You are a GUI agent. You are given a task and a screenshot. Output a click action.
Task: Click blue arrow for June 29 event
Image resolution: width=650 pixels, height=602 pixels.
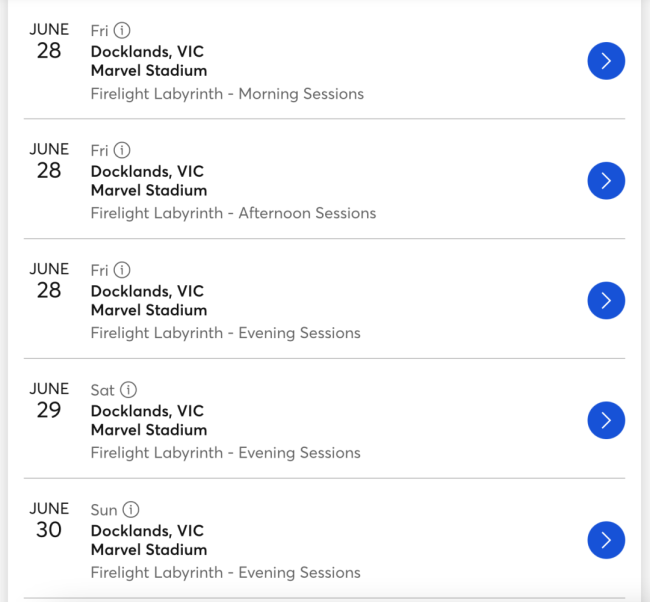point(606,420)
